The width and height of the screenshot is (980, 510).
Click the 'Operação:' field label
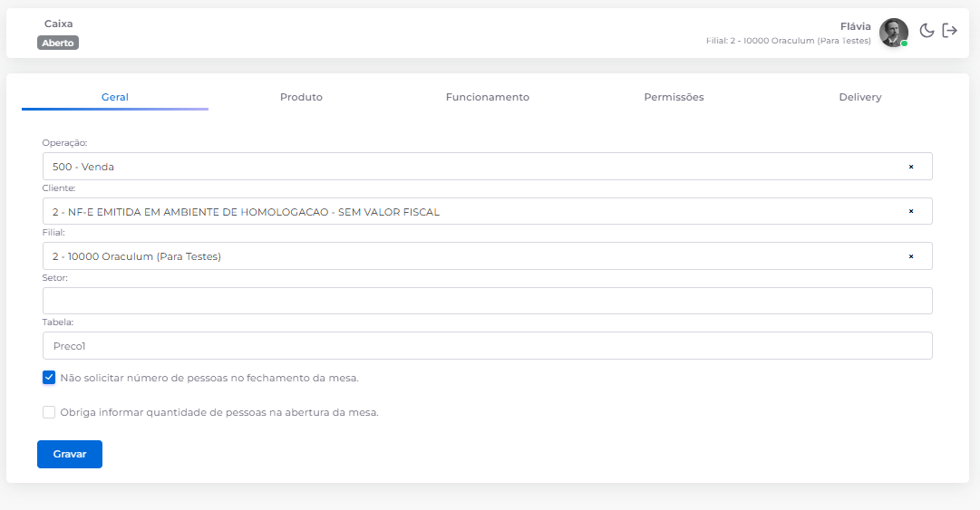(65, 143)
